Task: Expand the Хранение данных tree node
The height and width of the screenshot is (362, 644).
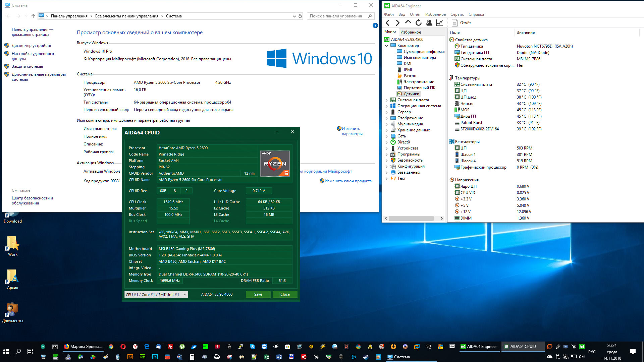Action: click(386, 130)
